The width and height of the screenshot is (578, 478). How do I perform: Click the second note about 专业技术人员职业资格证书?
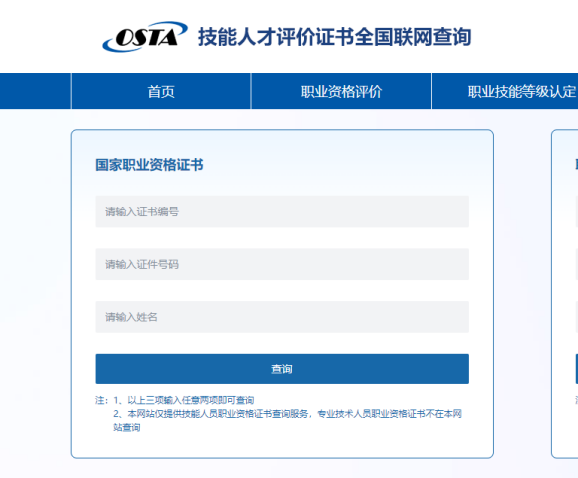click(x=288, y=421)
